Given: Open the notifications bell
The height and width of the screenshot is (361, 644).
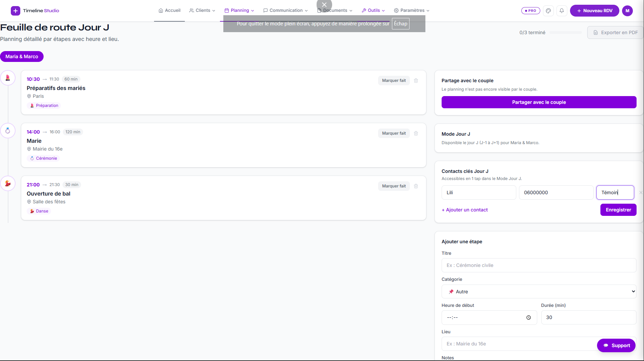Looking at the screenshot, I should point(562,11).
